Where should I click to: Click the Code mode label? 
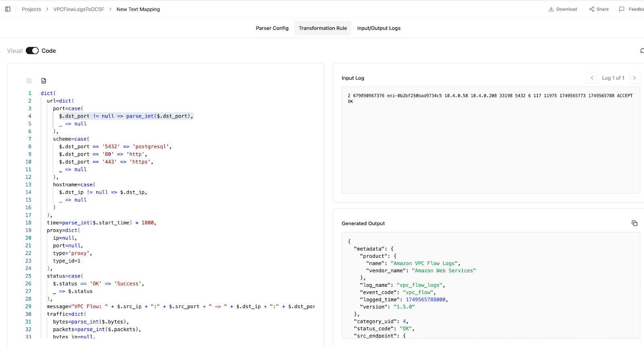(49, 51)
